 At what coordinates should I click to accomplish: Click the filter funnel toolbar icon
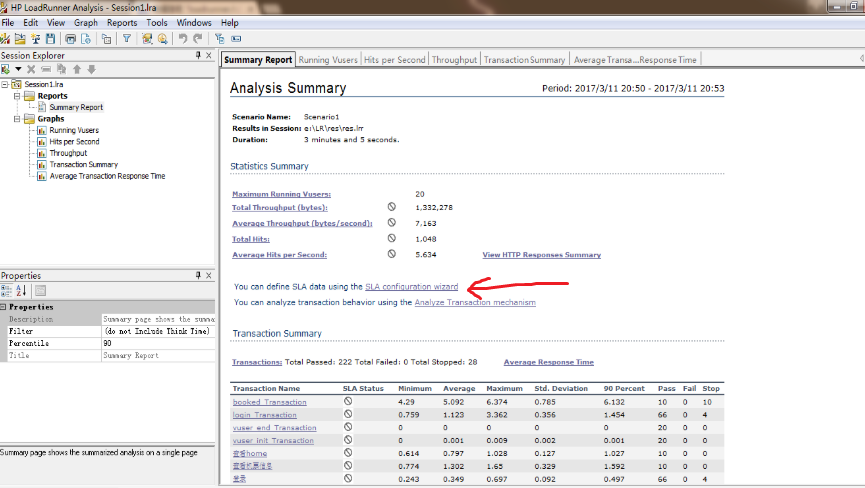pyautogui.click(x=127, y=39)
